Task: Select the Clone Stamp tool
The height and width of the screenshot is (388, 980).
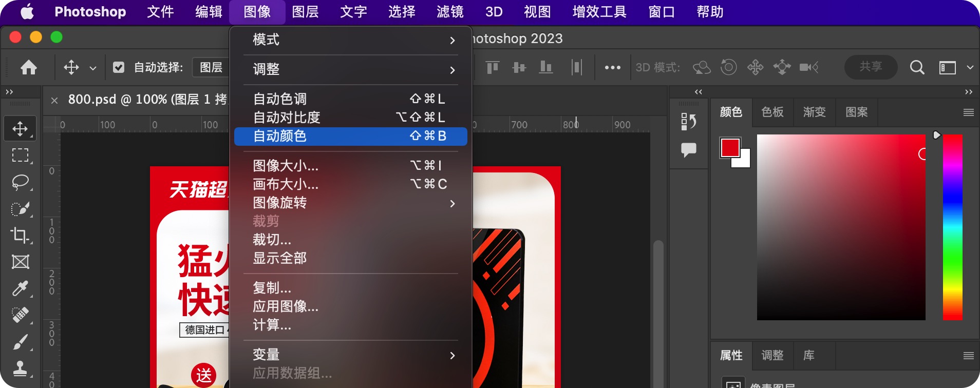Action: pos(21,368)
